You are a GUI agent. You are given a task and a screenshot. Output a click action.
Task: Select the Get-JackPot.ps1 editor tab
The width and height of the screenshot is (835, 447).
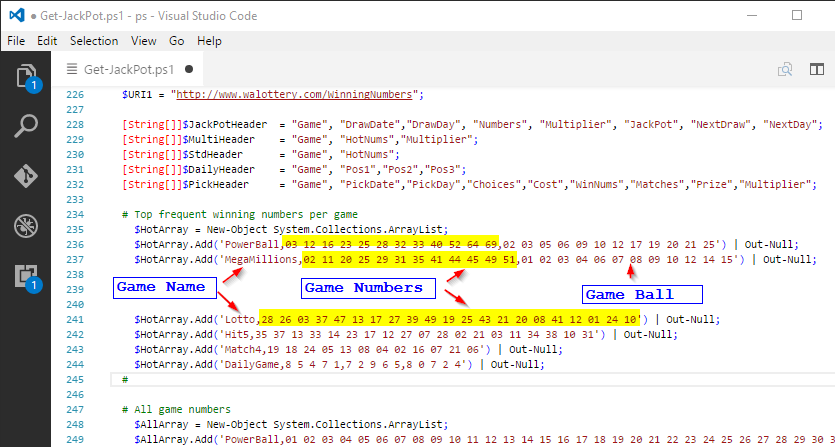coord(128,69)
